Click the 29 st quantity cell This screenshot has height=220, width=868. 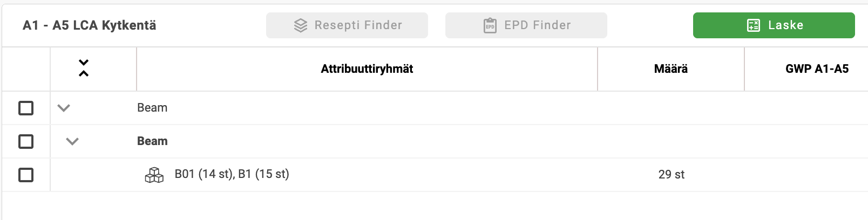pyautogui.click(x=672, y=175)
